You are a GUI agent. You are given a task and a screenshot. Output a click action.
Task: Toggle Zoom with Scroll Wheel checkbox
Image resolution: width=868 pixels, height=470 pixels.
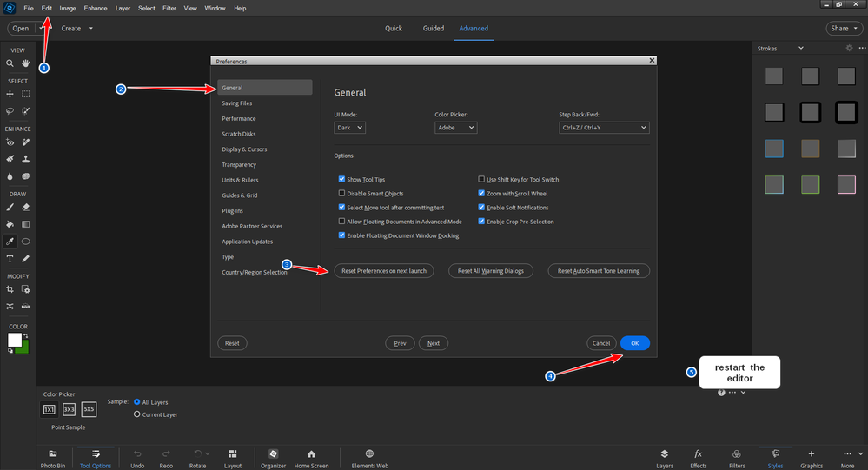[481, 193]
